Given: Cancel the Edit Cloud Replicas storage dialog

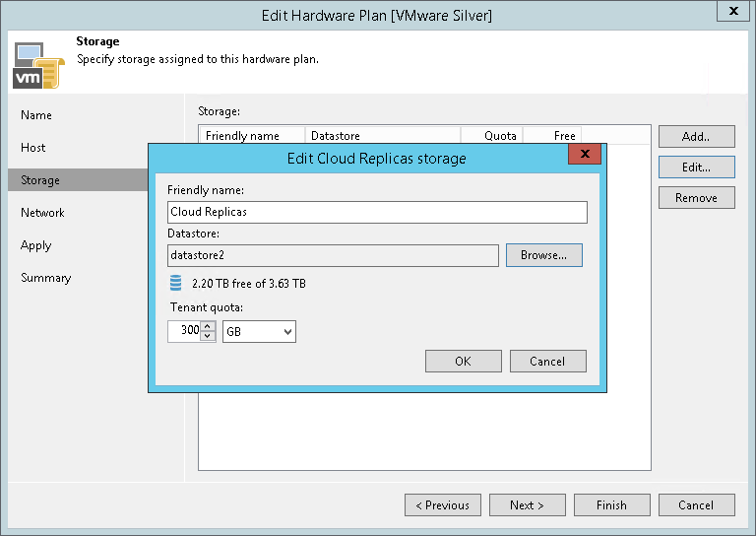Looking at the screenshot, I should 547,362.
